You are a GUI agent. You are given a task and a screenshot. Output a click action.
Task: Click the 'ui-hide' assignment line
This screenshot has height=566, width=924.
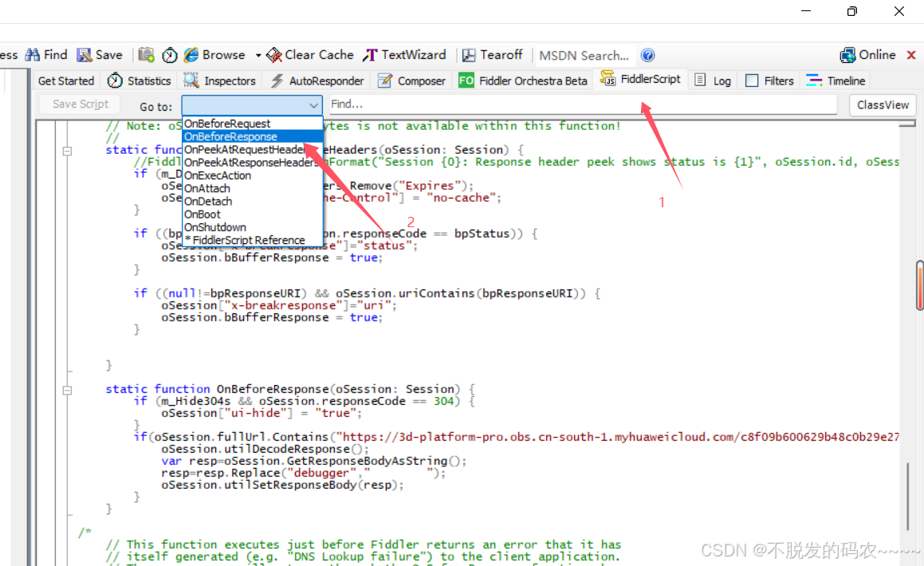click(x=261, y=413)
